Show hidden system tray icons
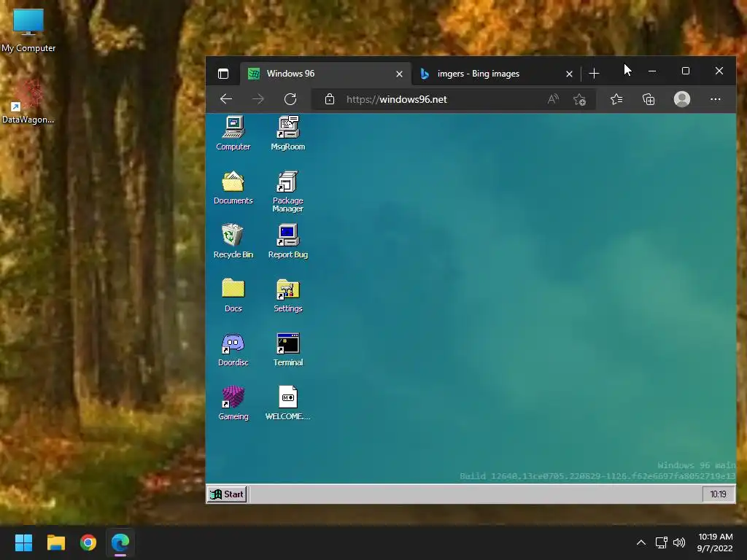The width and height of the screenshot is (747, 560). 640,542
